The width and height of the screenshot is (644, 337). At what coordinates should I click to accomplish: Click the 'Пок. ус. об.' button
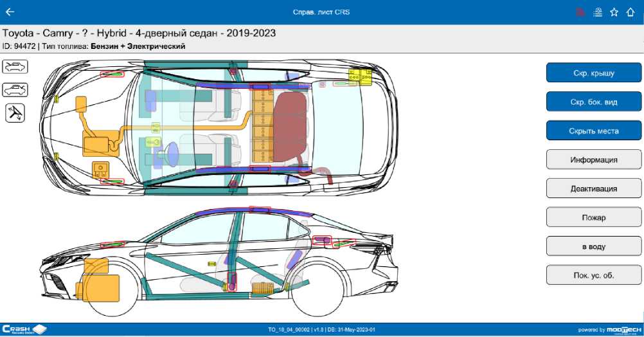pos(593,275)
